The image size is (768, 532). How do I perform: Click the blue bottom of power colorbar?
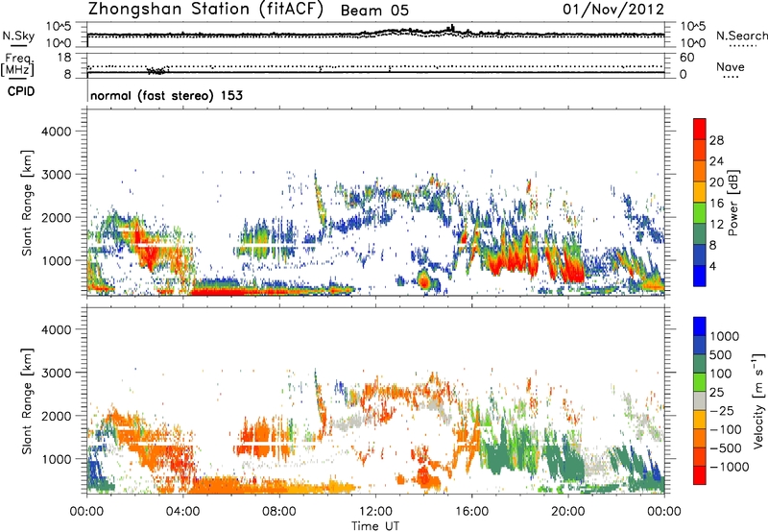(x=700, y=277)
